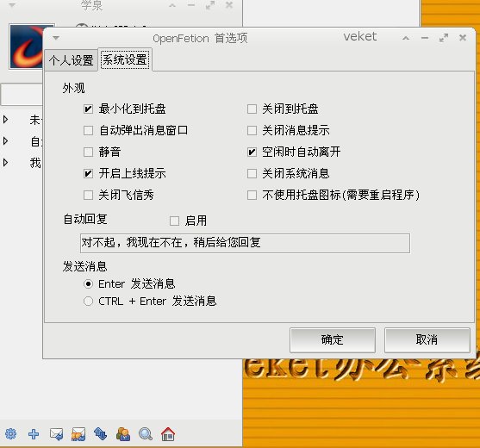Screen dimensions: 480x448
Task: Click the red-roof home icon
Action: coord(168,434)
